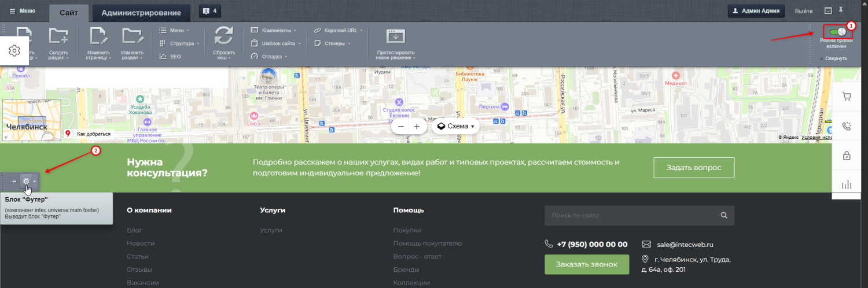This screenshot has width=868, height=288.
Task: Toggle the edit mode switch off
Action: (837, 32)
